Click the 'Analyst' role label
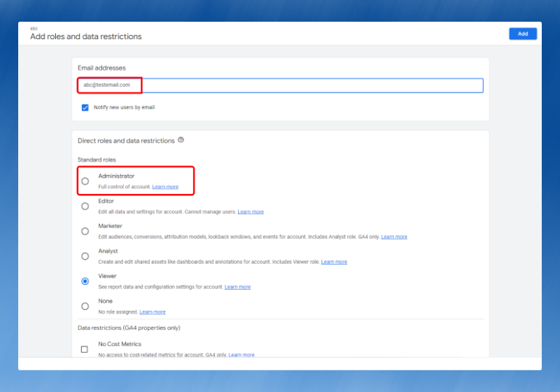Image resolution: width=560 pixels, height=392 pixels. [108, 251]
